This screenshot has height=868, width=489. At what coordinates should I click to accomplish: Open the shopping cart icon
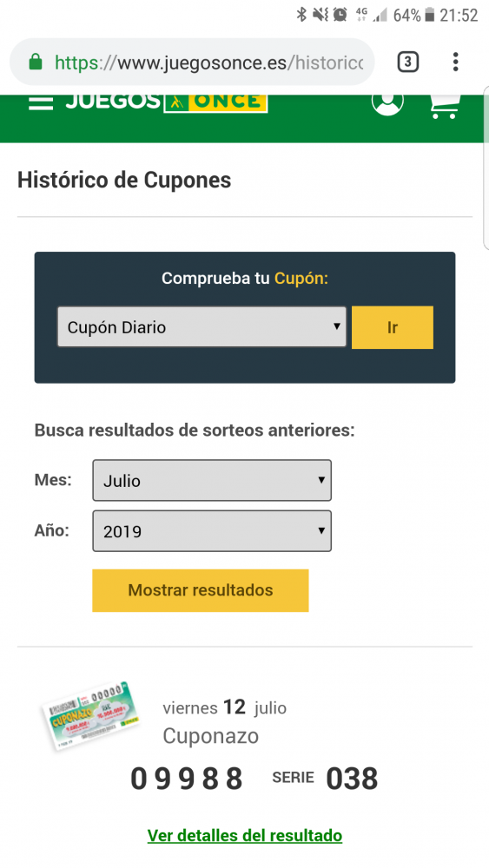click(x=446, y=105)
